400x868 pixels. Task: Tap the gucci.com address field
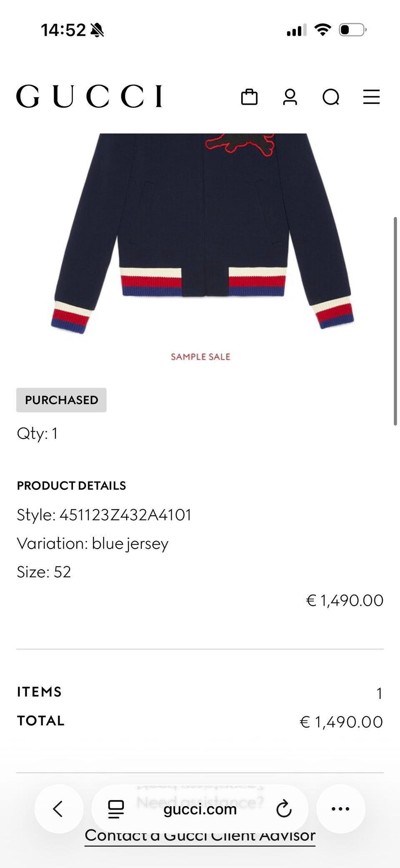pos(200,809)
